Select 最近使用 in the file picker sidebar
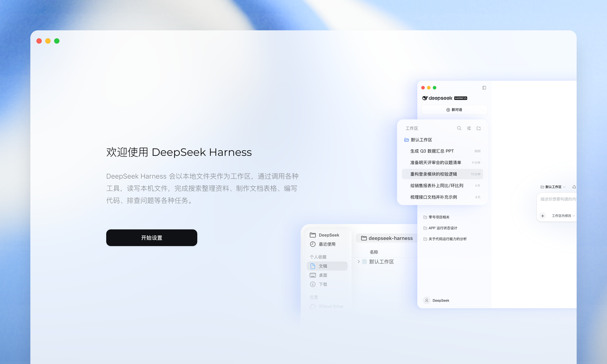This screenshot has width=607, height=364. (327, 244)
